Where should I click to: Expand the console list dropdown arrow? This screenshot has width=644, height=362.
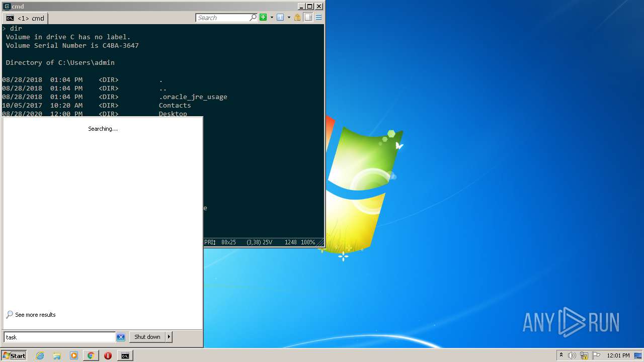[x=289, y=18]
